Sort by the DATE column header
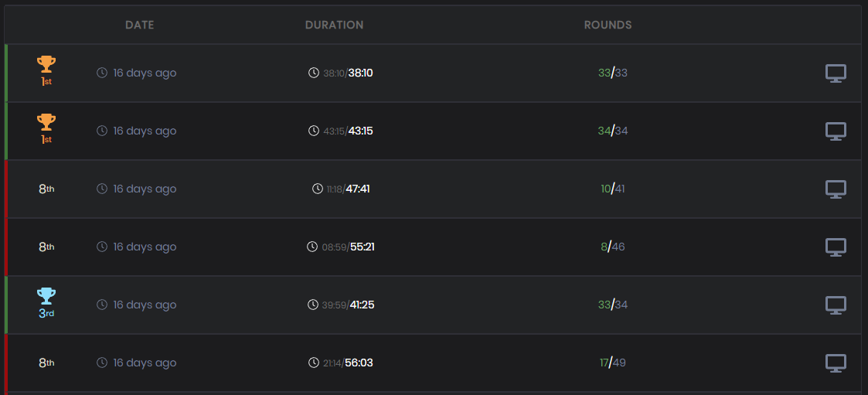The image size is (868, 395). (139, 25)
